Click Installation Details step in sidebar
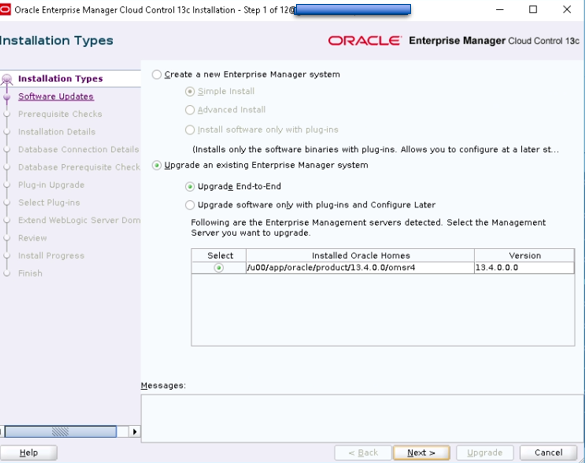The image size is (587, 463). point(57,132)
